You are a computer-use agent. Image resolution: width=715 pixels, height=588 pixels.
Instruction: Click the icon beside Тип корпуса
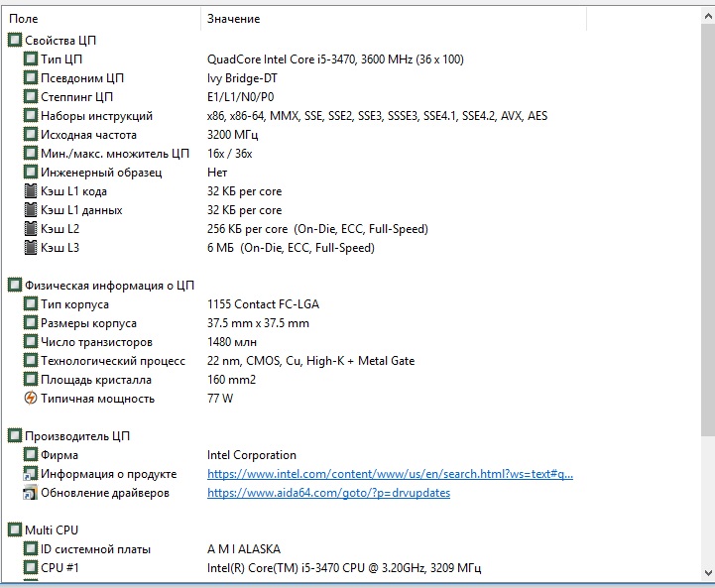(x=31, y=304)
